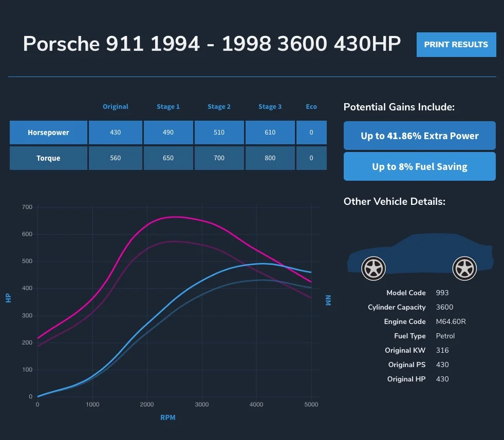Click the Other Vehicle Details heading

tap(395, 201)
